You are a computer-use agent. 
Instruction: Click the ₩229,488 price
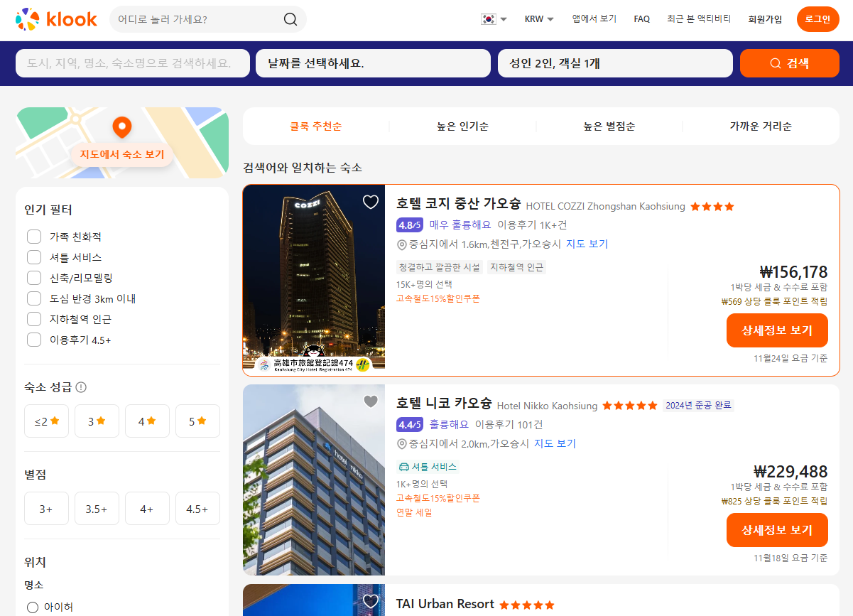coord(790,472)
